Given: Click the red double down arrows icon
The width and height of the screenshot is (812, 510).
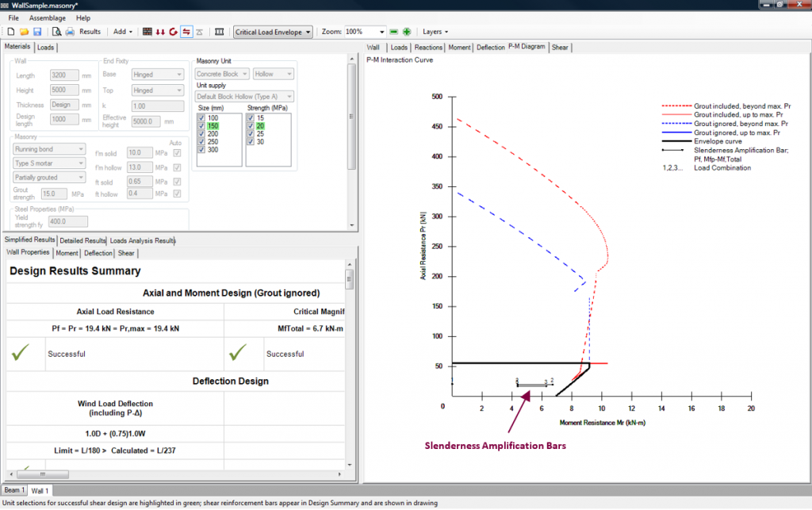Looking at the screenshot, I should tap(160, 32).
